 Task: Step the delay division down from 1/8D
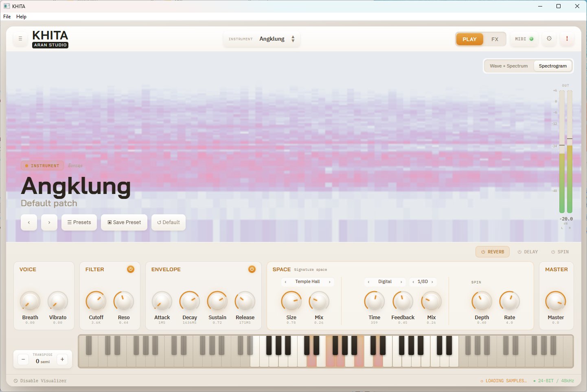click(413, 282)
